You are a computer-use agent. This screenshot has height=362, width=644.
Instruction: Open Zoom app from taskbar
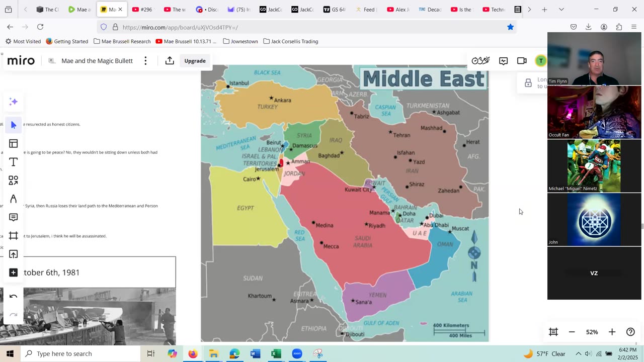point(297,353)
